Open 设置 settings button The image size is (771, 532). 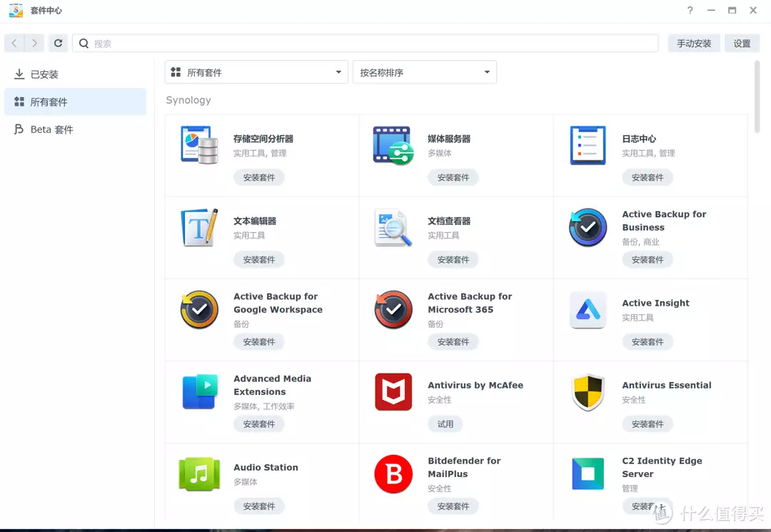742,44
